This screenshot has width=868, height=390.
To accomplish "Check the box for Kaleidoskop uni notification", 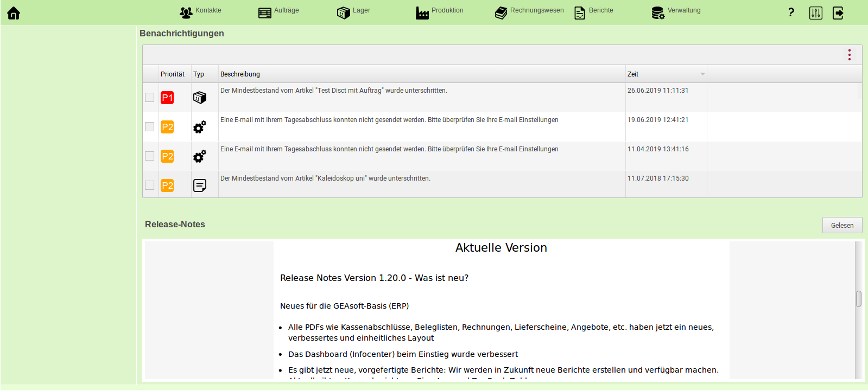I will (150, 186).
